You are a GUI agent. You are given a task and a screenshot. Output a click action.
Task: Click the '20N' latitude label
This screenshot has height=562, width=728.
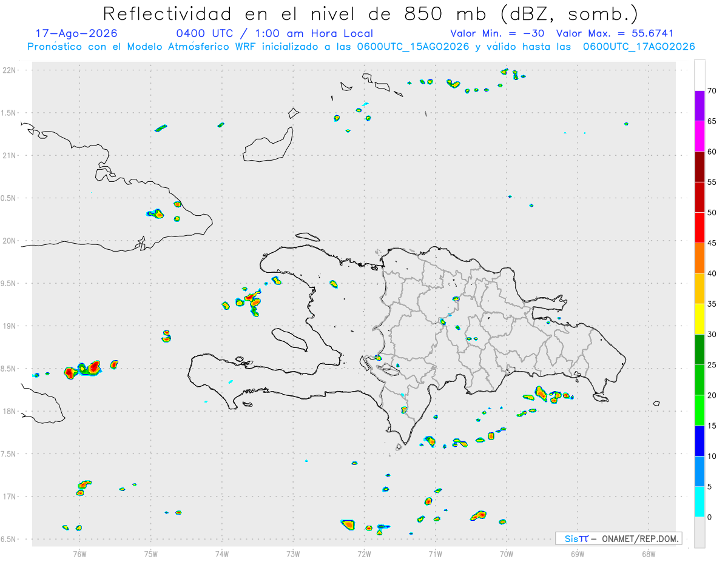[10, 241]
